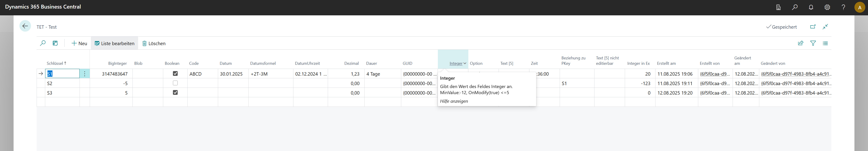Image resolution: width=868 pixels, height=151 pixels.
Task: Click the analysis view icon beside search
Action: pos(55,43)
